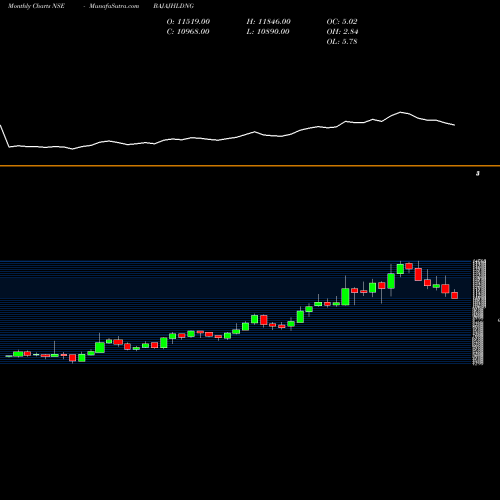The height and width of the screenshot is (500, 500).
Task: Click the close value 'C: 10968.00'
Action: click(188, 31)
